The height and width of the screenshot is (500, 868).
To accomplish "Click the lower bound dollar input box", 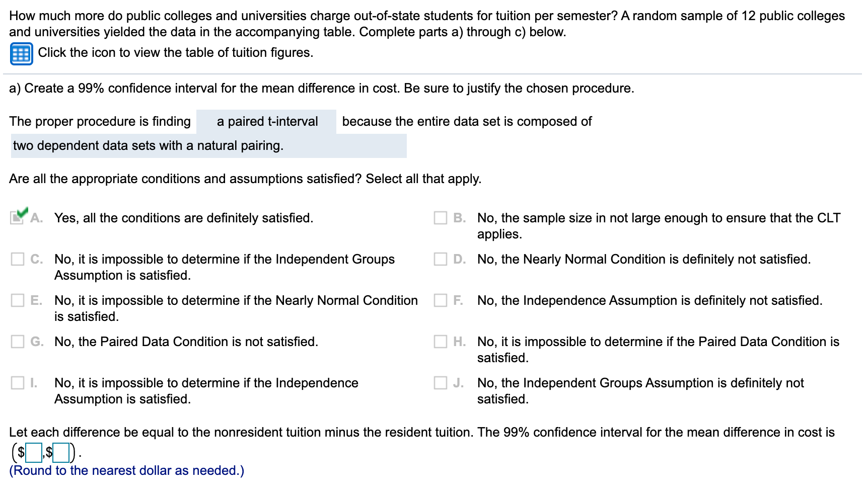I will 33,453.
